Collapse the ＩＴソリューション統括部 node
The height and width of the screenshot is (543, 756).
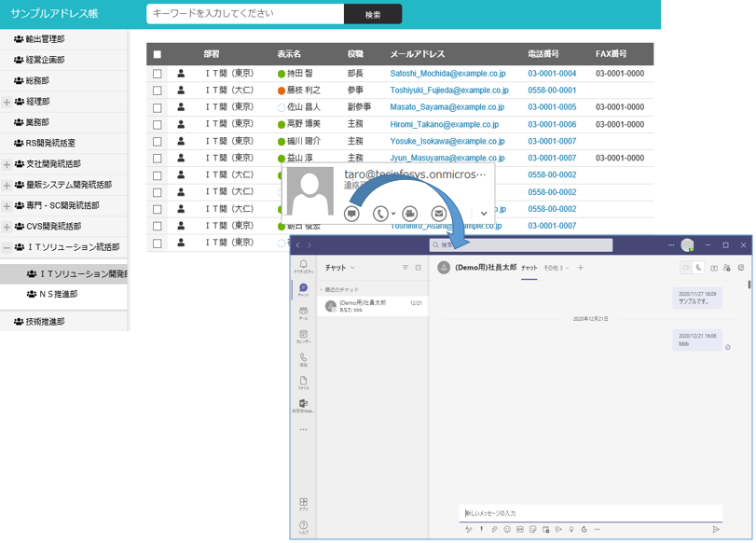pyautogui.click(x=7, y=248)
